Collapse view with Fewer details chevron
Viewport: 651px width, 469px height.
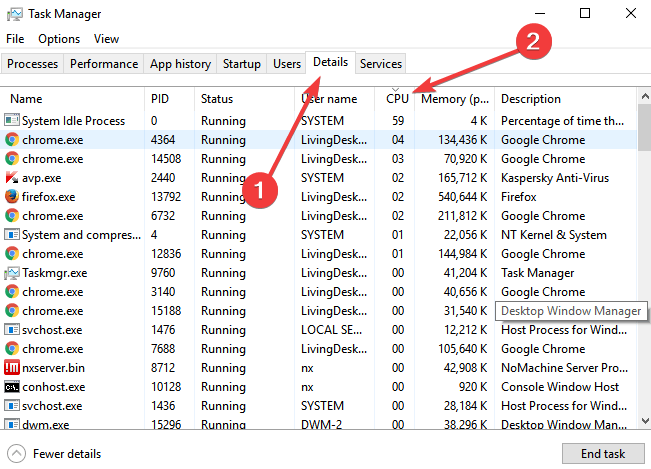16,453
